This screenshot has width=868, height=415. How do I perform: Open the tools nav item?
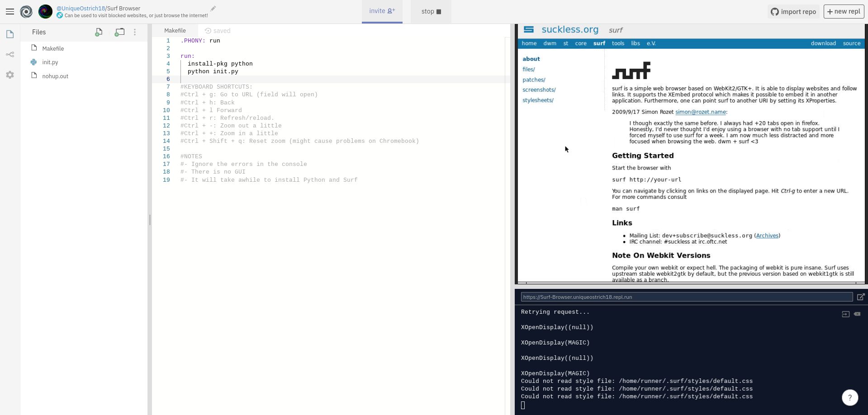point(618,43)
